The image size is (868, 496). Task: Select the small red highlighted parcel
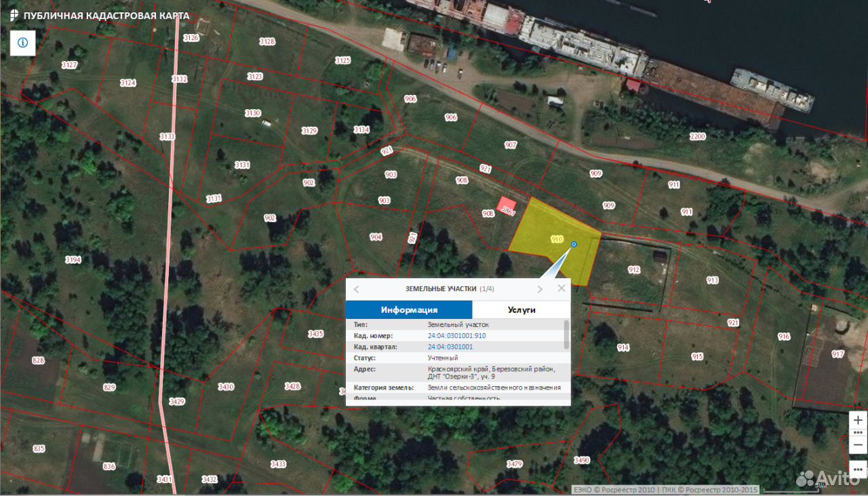pos(507,206)
